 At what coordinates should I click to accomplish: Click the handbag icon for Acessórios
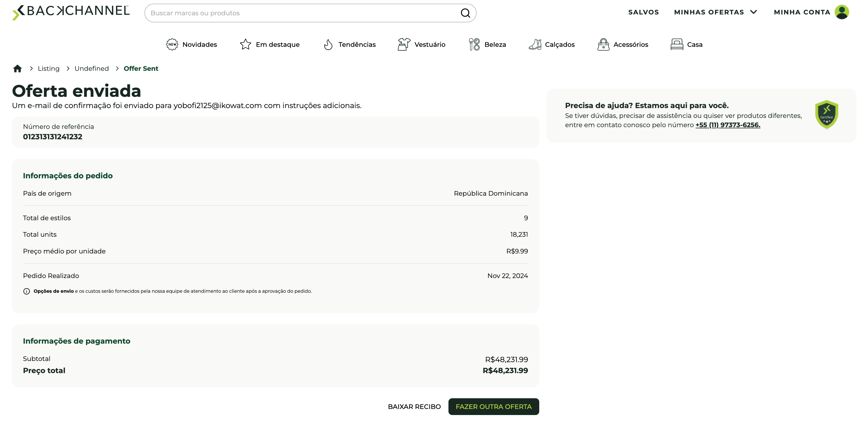tap(603, 45)
